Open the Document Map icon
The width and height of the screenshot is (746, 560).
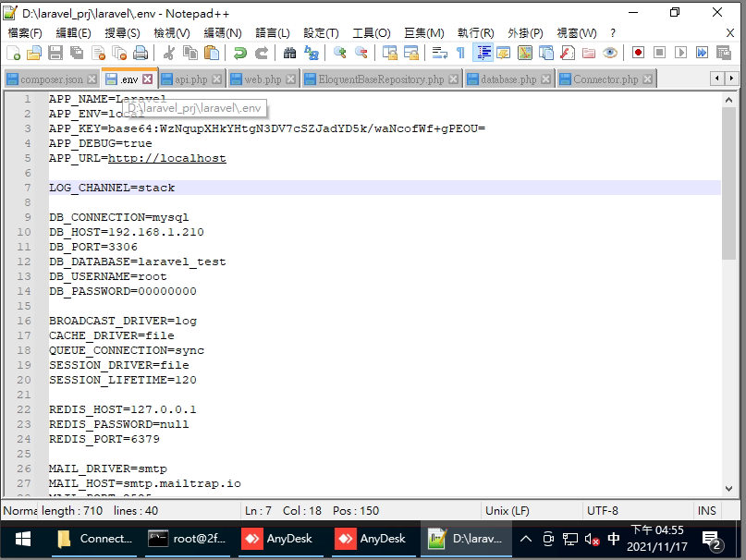[525, 53]
